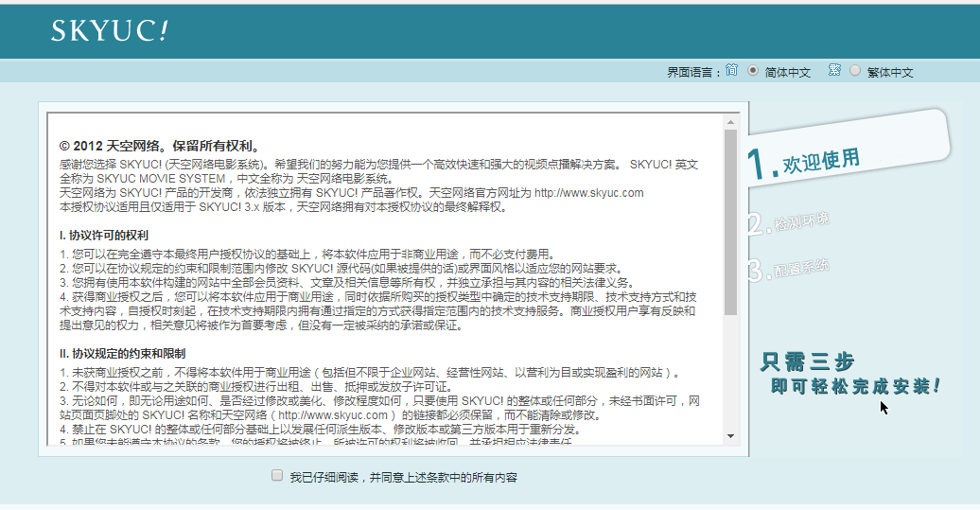
Task: Select the 繁体中文 radio button
Action: pyautogui.click(x=855, y=70)
